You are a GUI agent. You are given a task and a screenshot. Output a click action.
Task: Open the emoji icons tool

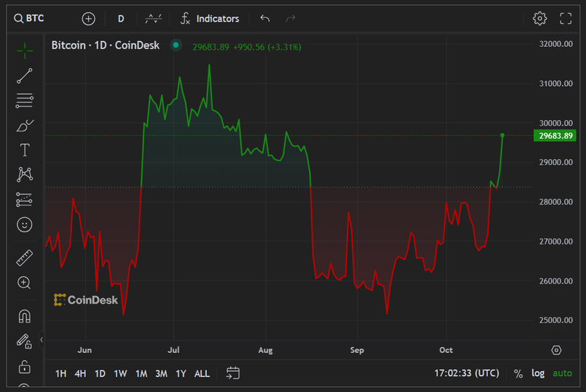pyautogui.click(x=25, y=225)
